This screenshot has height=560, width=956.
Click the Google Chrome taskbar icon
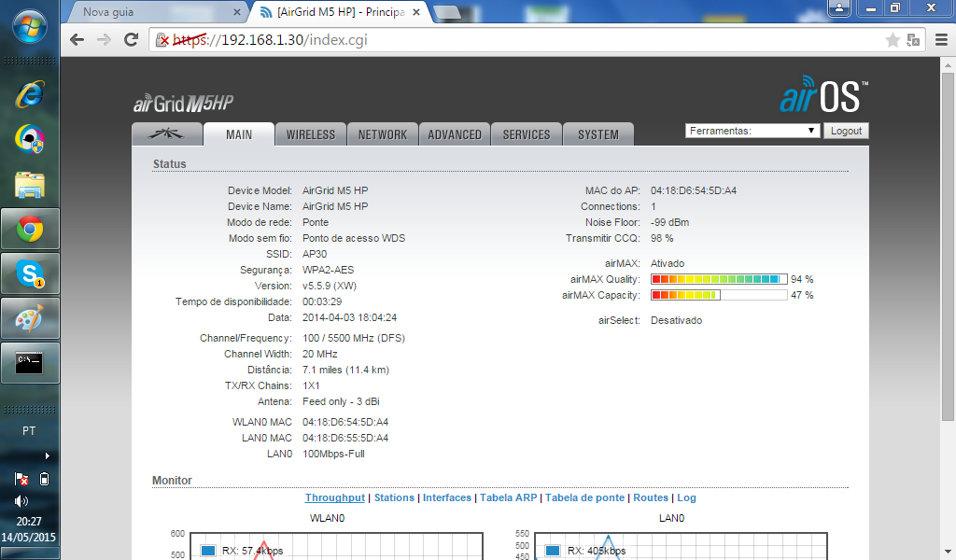30,229
